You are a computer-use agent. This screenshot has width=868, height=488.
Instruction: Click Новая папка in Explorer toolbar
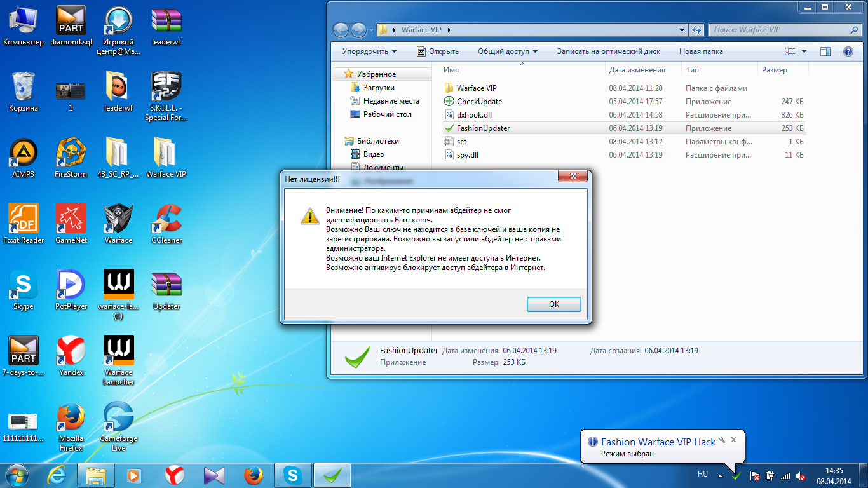click(x=701, y=51)
